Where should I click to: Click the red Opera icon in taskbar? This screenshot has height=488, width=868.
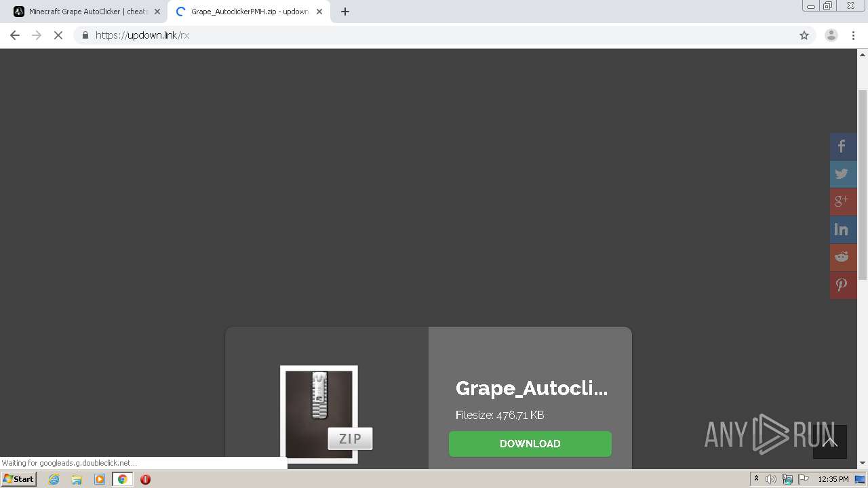tap(145, 479)
